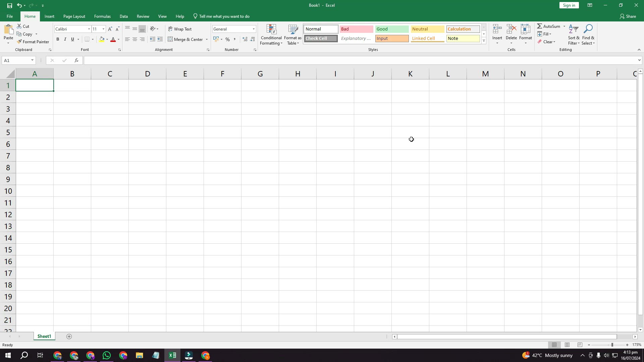Screen dimensions: 644x362
Task: Collapse the ribbon with the arrow
Action: [x=639, y=50]
